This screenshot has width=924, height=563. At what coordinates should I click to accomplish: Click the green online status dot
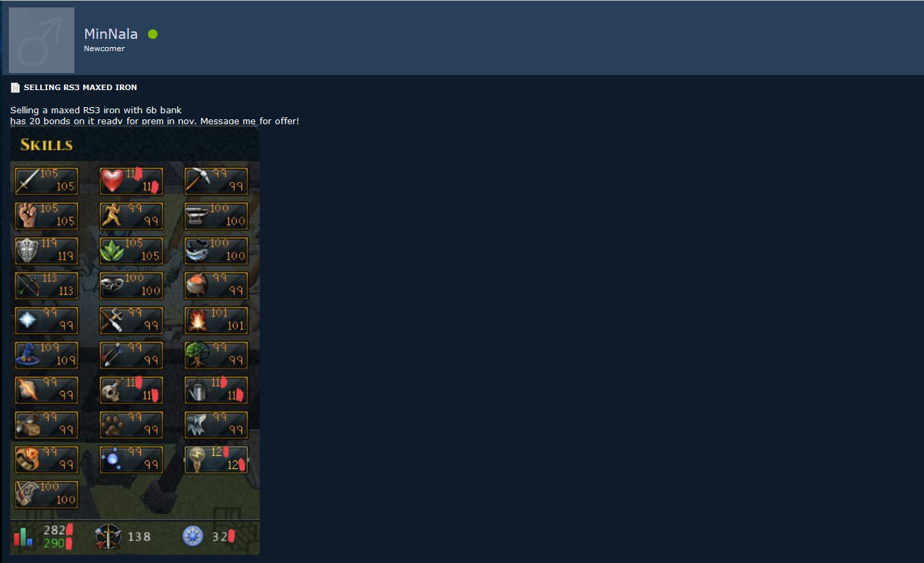153,34
